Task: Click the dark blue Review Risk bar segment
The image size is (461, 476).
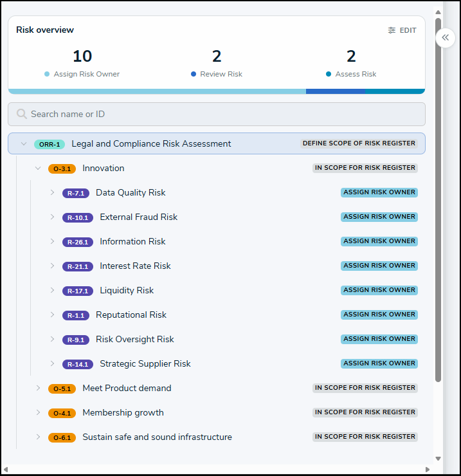Action: tap(336, 91)
